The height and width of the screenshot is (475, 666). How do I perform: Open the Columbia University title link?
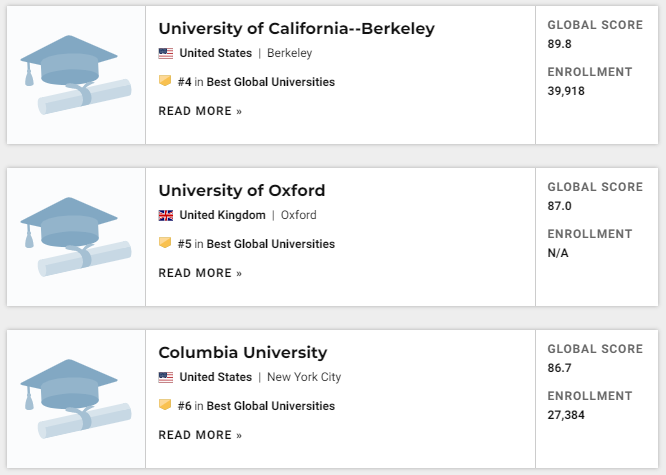(x=243, y=353)
